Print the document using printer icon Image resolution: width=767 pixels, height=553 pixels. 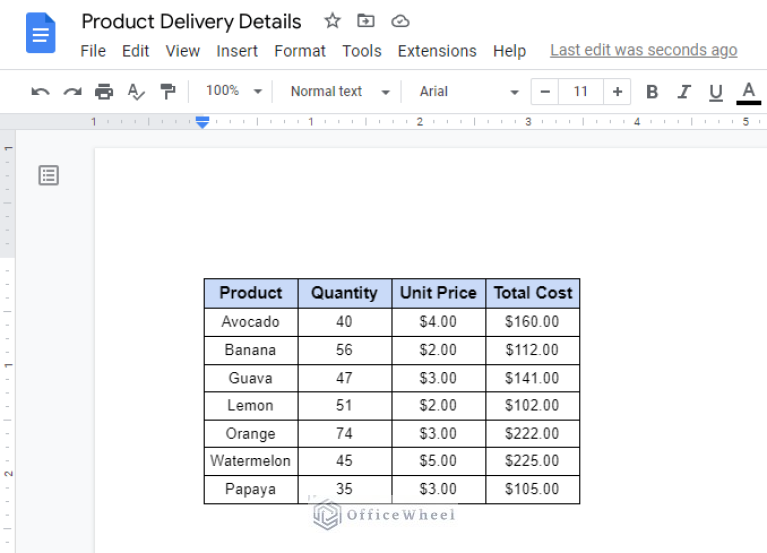(x=104, y=91)
